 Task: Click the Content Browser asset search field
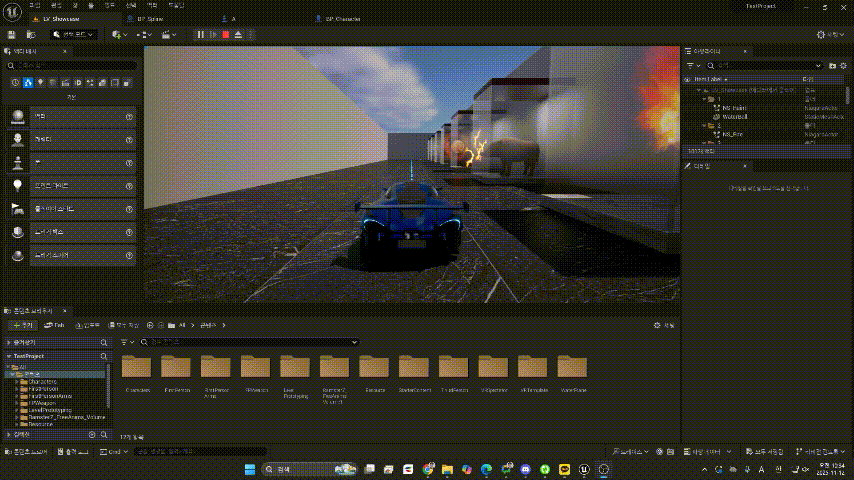point(249,342)
